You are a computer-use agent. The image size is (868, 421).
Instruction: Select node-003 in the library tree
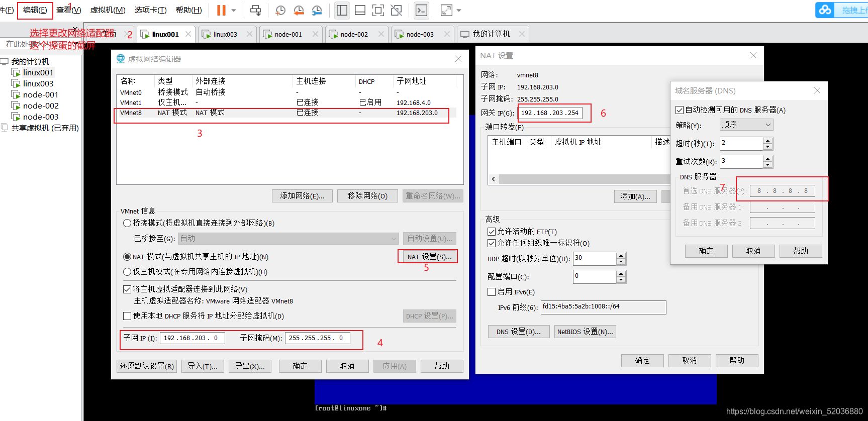tap(40, 117)
